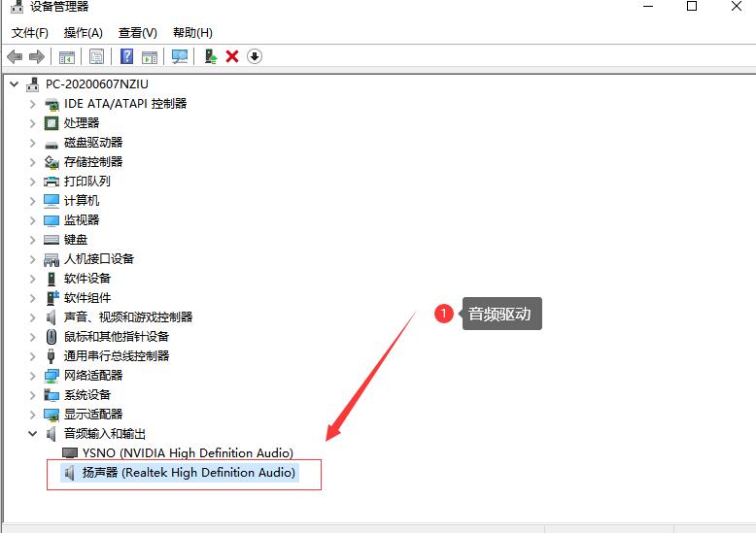Select the 鼠标和其他指针设备 label
Viewport: 756px width, 533px height.
[117, 336]
